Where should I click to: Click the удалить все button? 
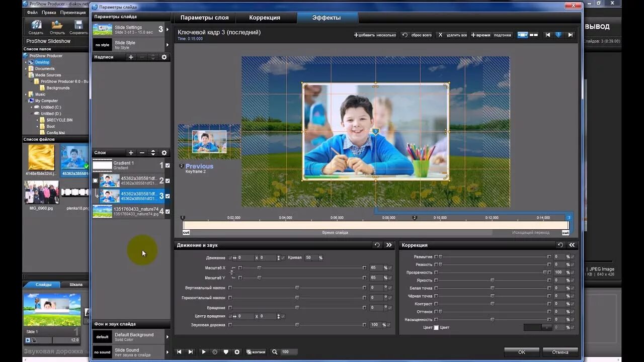(x=452, y=35)
